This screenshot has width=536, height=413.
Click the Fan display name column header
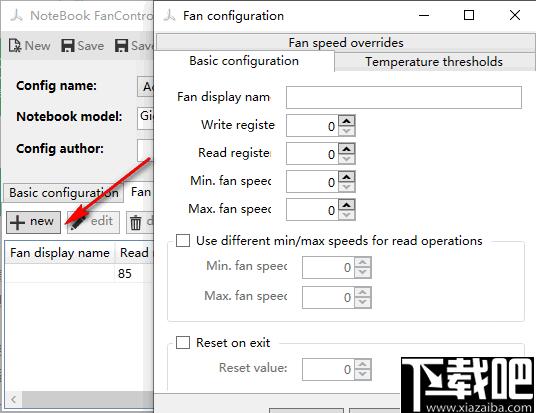[60, 253]
